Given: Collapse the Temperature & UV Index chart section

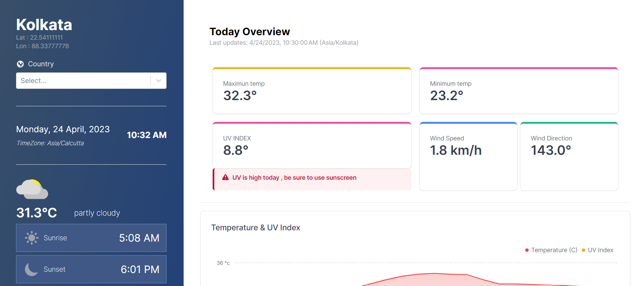Looking at the screenshot, I should click(256, 228).
